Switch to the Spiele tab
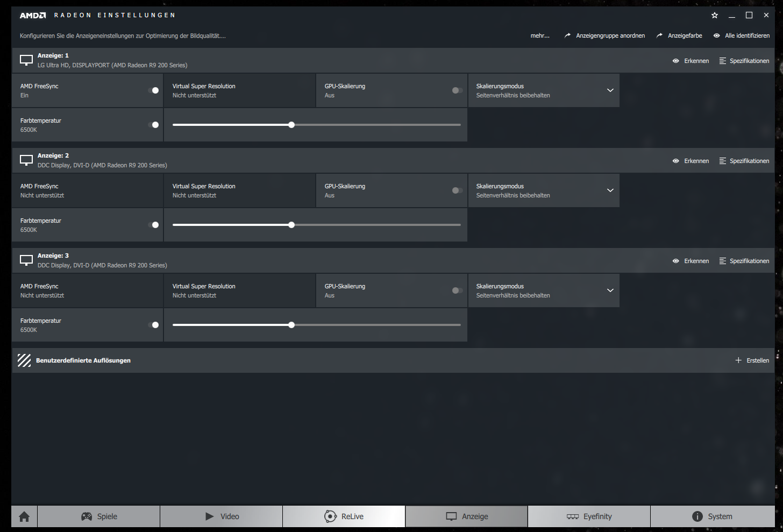 [99, 516]
